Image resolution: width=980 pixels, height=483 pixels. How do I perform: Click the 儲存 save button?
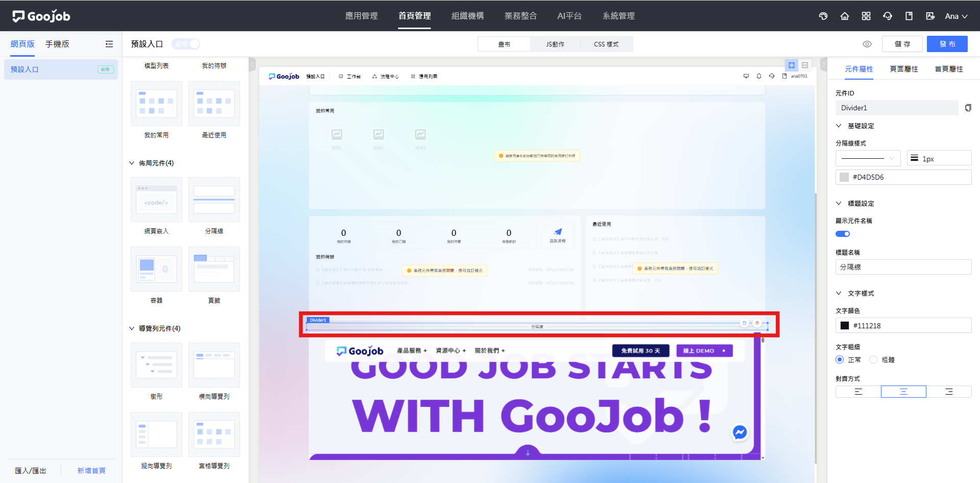pyautogui.click(x=902, y=44)
